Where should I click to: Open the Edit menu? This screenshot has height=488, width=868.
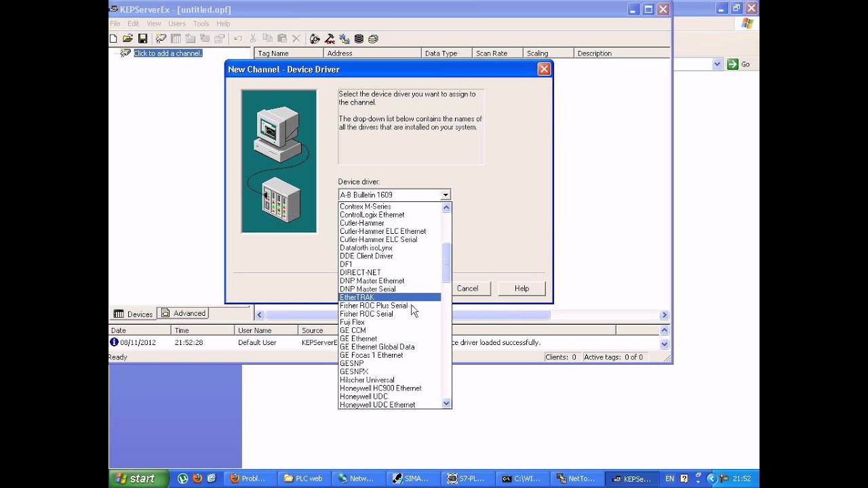(133, 24)
